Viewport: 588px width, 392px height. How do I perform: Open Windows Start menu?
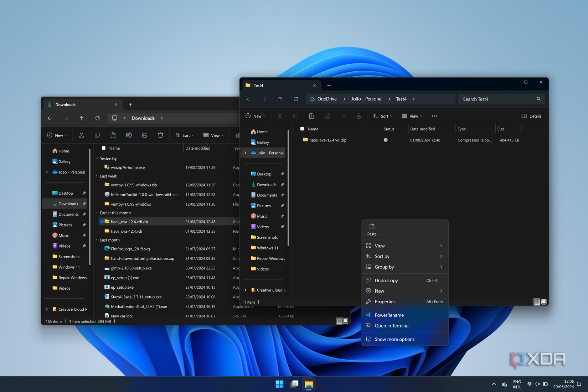tap(279, 384)
